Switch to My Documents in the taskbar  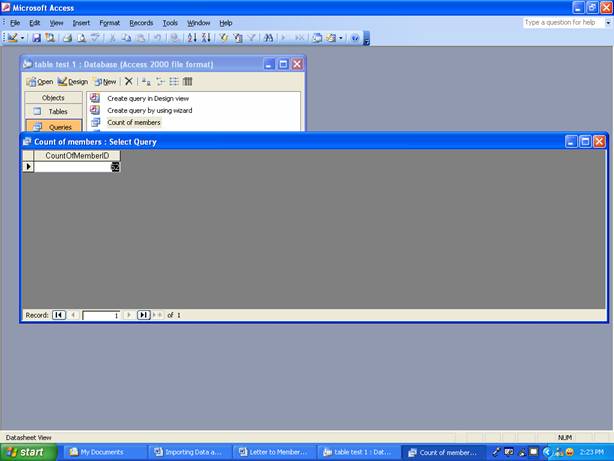pyautogui.click(x=103, y=452)
